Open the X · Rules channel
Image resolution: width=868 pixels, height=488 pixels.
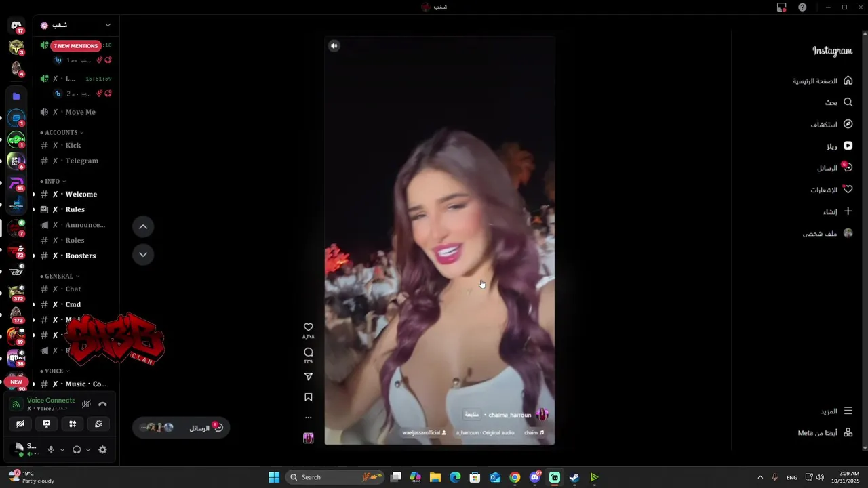click(x=76, y=209)
